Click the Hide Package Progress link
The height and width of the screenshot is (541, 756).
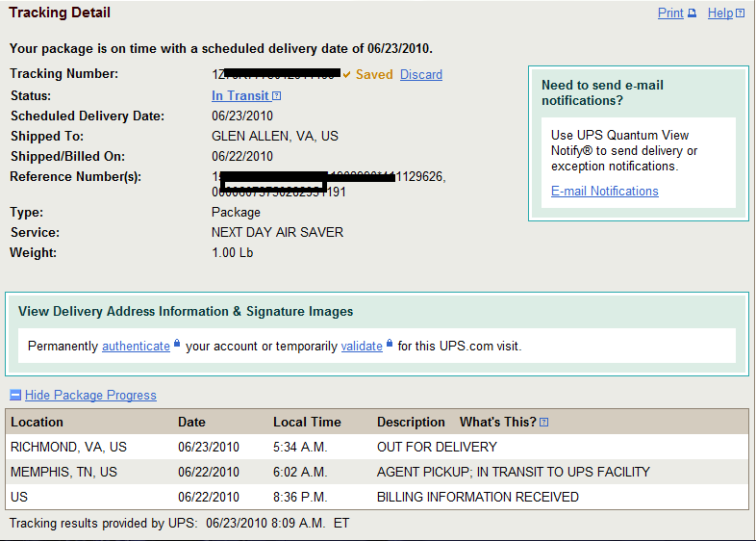point(90,395)
